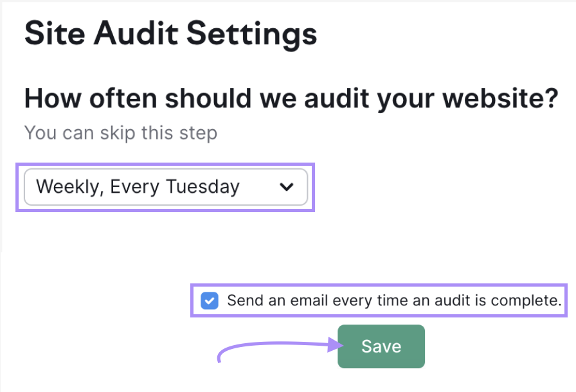The height and width of the screenshot is (392, 576).
Task: Save the Site Audit Settings
Action: click(381, 346)
